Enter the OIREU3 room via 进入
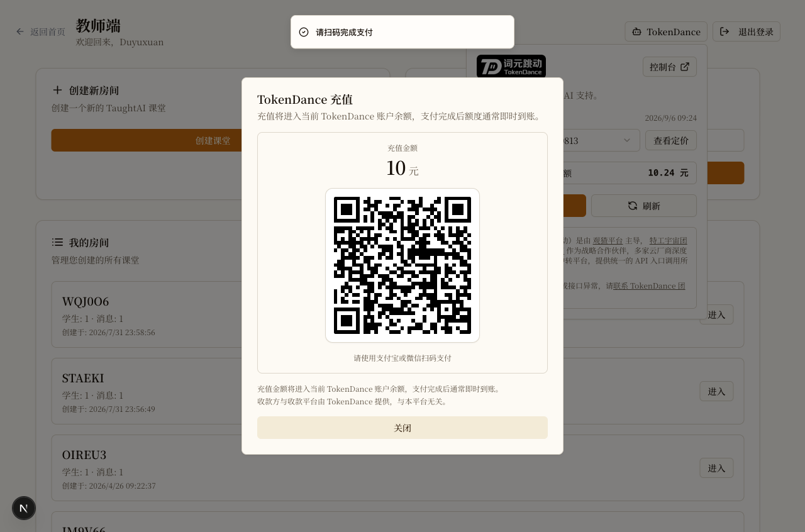 point(716,468)
